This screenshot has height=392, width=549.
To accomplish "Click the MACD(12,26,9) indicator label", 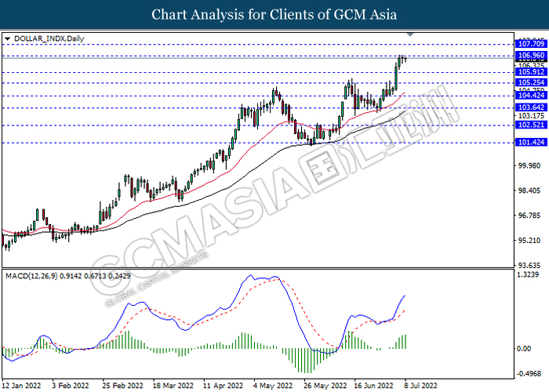I will coord(68,276).
